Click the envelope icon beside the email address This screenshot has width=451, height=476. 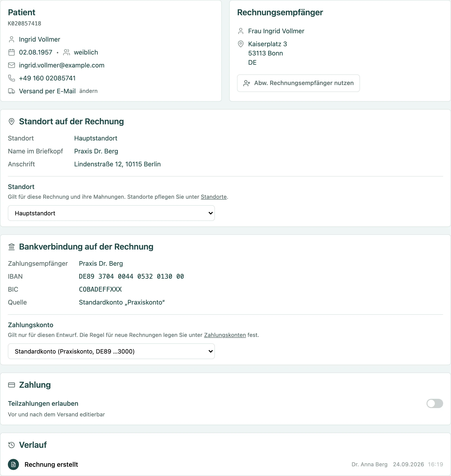[x=12, y=65]
